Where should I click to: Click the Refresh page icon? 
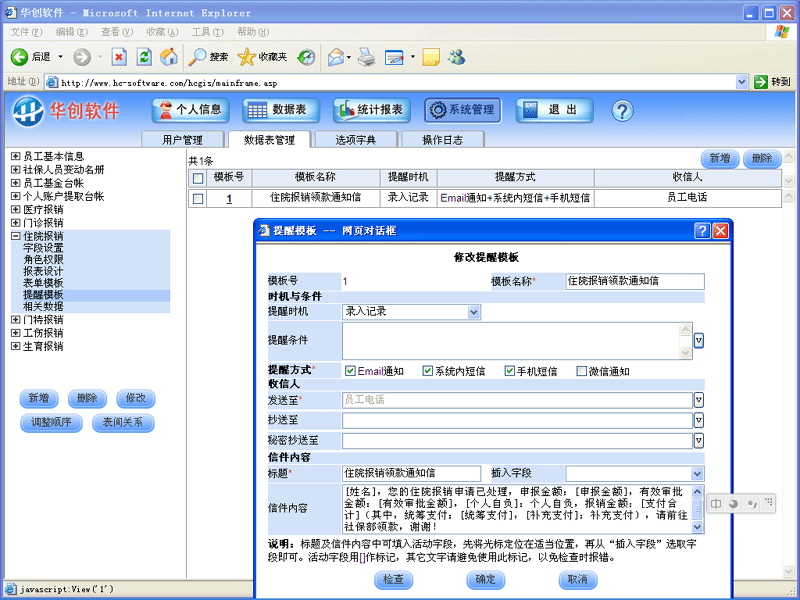coord(144,57)
